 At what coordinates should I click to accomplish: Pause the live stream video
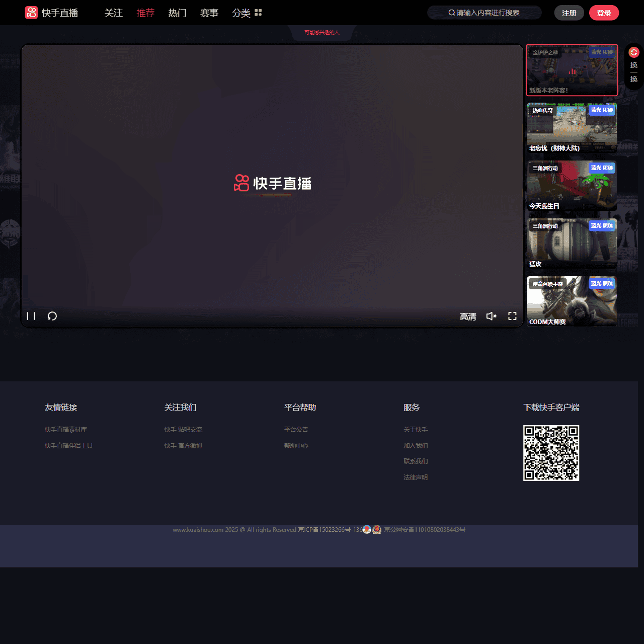point(31,316)
